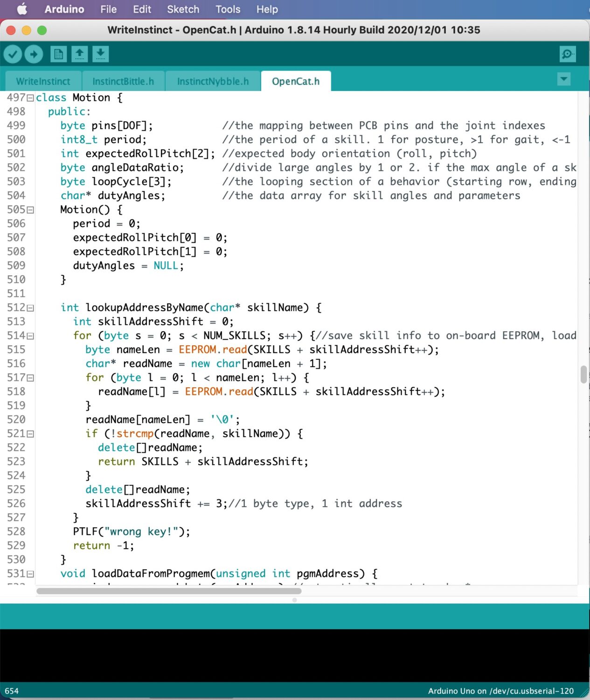This screenshot has width=590, height=700.
Task: Open the Apple menu
Action: tap(22, 9)
